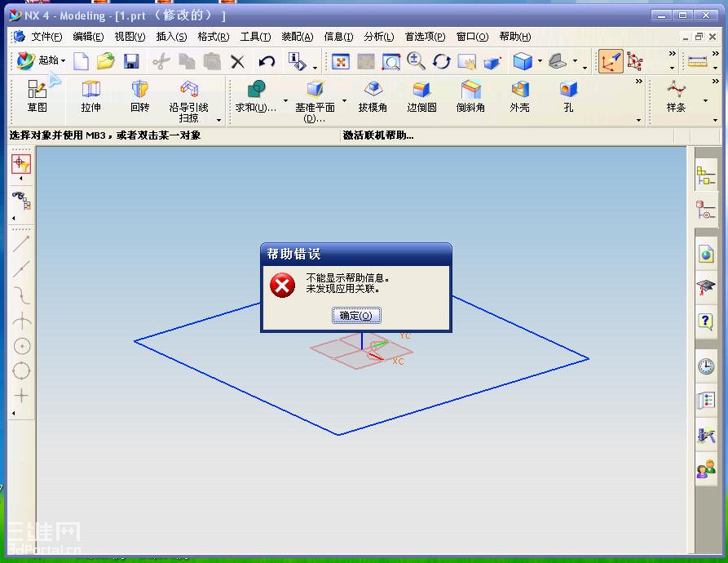Click the information object icon
The width and height of the screenshot is (728, 563).
click(x=297, y=61)
